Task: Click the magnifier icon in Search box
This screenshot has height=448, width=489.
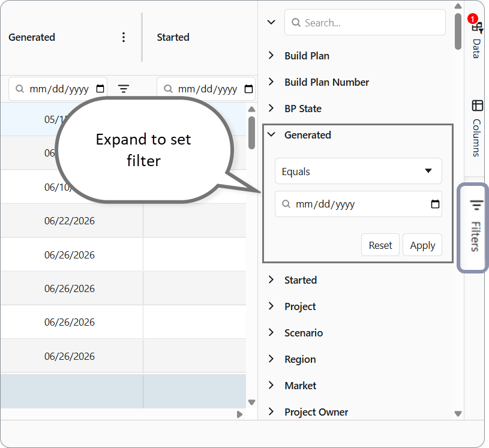Action: point(296,22)
